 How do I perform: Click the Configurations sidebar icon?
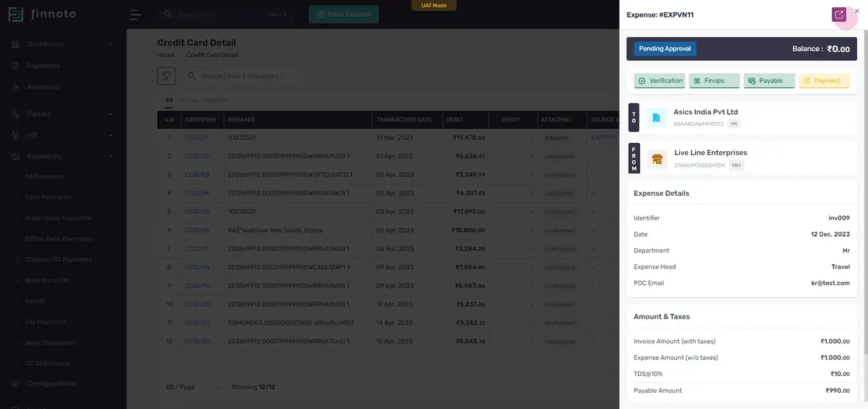16,384
